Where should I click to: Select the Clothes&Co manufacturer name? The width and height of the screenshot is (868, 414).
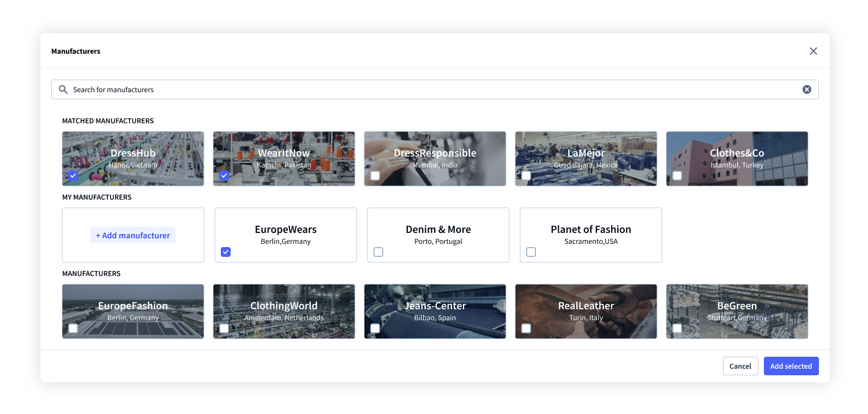tap(737, 153)
